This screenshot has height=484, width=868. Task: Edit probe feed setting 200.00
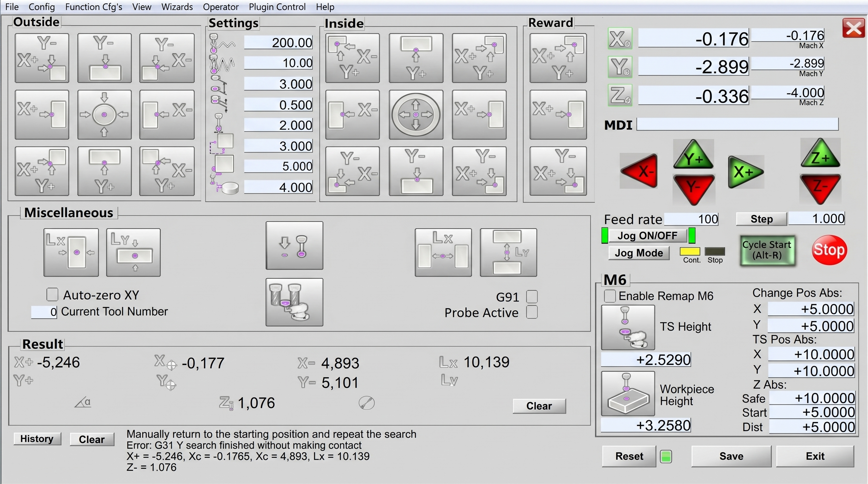click(x=278, y=43)
